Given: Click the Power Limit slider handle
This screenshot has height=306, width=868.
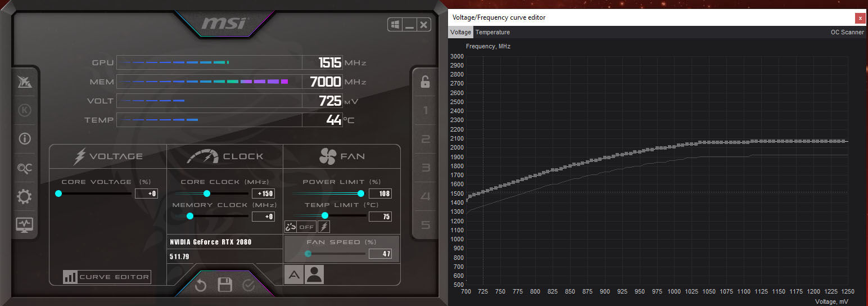Looking at the screenshot, I should 360,193.
